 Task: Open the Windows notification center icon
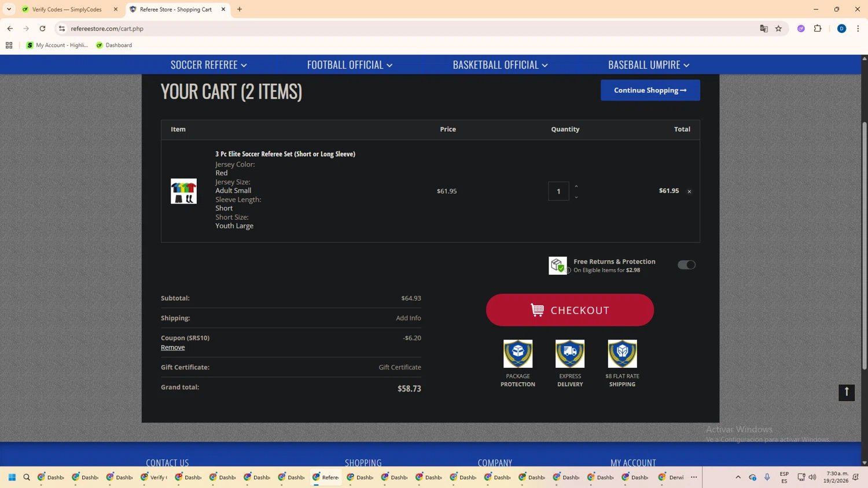pos(856,477)
